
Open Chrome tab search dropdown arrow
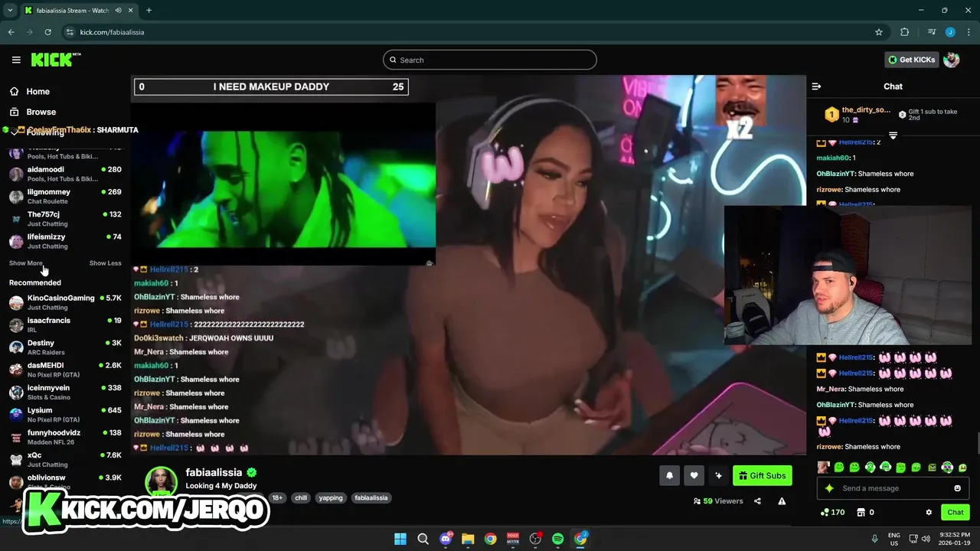10,10
